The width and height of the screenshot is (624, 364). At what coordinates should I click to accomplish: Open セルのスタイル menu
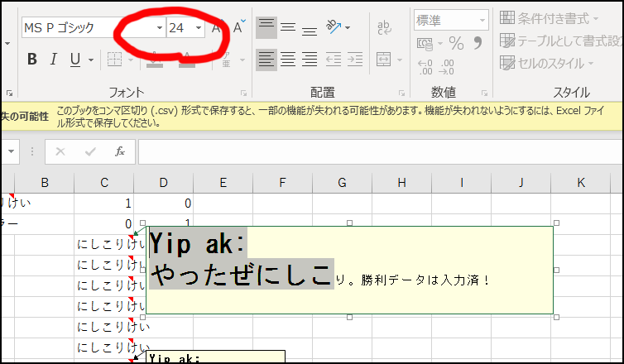coord(547,63)
